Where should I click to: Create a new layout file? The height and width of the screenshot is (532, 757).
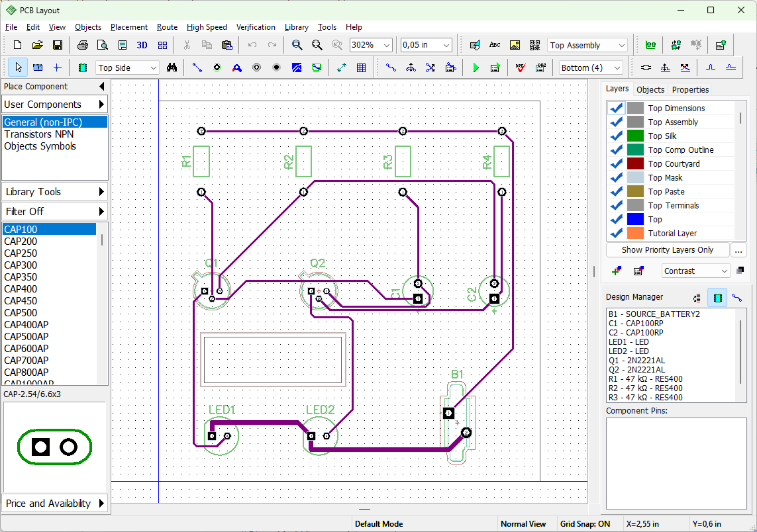tap(17, 45)
